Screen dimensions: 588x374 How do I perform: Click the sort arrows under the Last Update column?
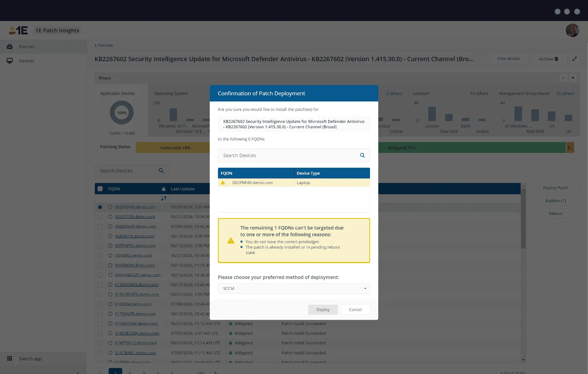[163, 198]
